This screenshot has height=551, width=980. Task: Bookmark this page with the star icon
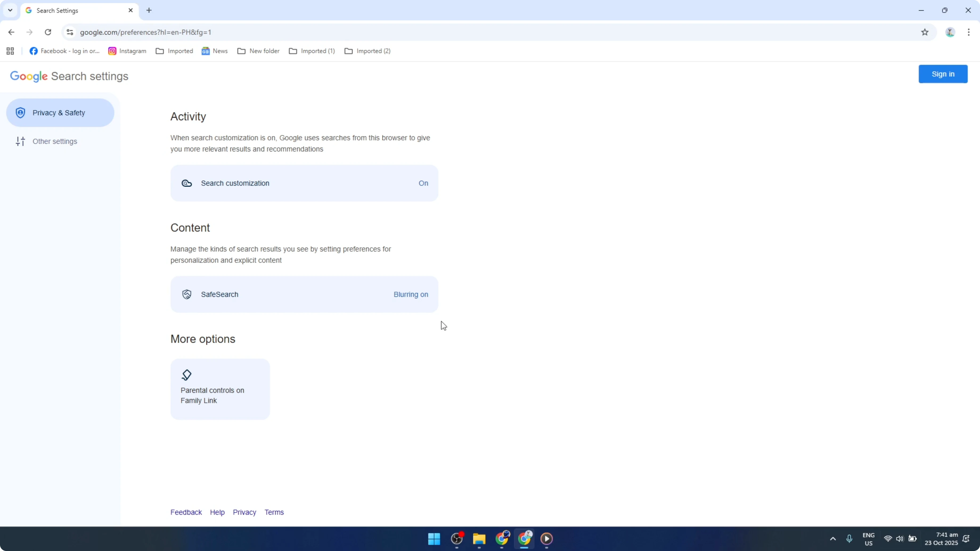tap(925, 32)
